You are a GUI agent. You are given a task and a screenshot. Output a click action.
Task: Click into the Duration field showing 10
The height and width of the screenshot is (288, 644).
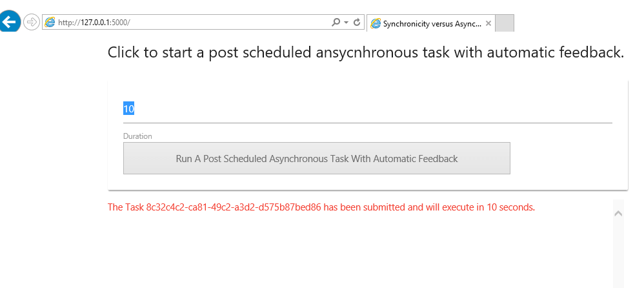368,109
